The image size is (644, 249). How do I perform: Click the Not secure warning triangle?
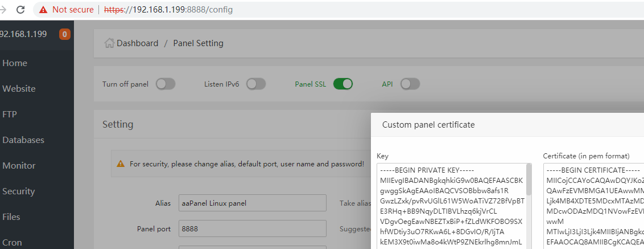[43, 10]
